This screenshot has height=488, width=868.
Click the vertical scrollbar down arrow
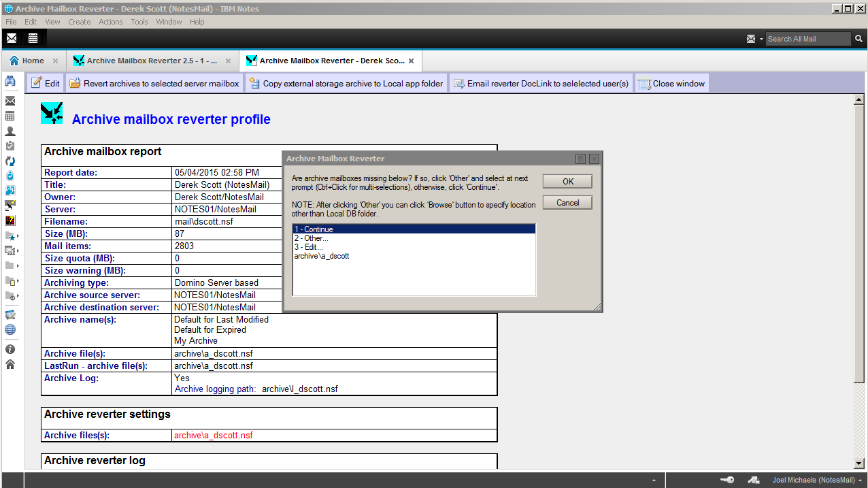point(859,463)
